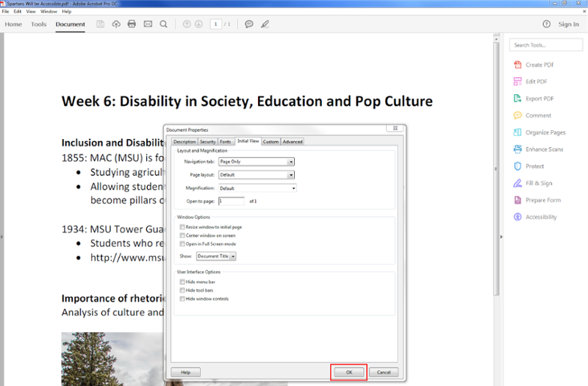Open the Export PDF tool
The width and height of the screenshot is (588, 386).
click(x=534, y=99)
